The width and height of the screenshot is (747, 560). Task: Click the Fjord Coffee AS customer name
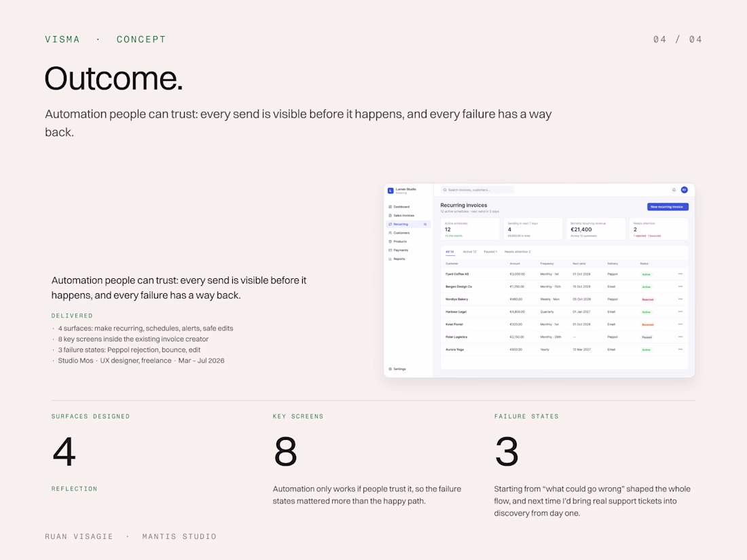click(457, 274)
